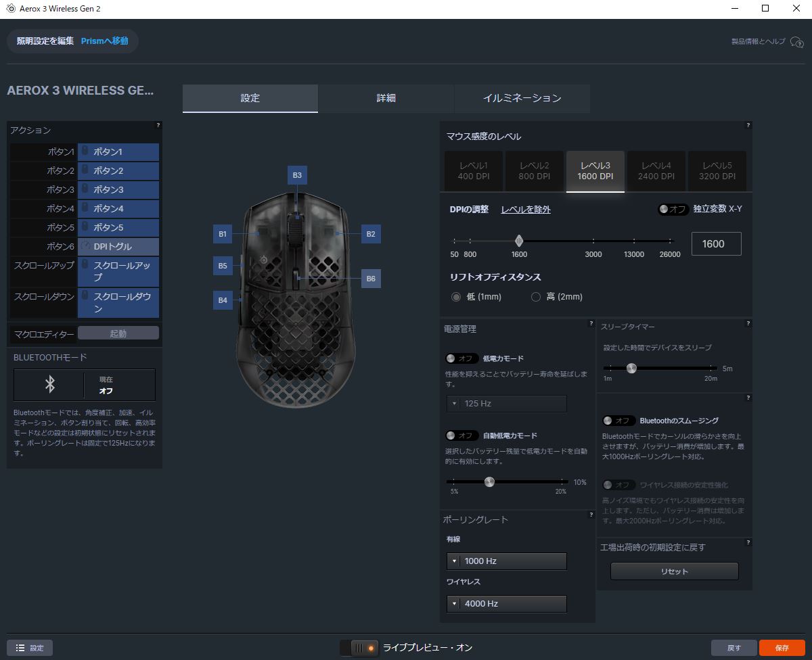Image resolution: width=812 pixels, height=660 pixels.
Task: Select the B1 left-button marker
Action: (x=223, y=234)
